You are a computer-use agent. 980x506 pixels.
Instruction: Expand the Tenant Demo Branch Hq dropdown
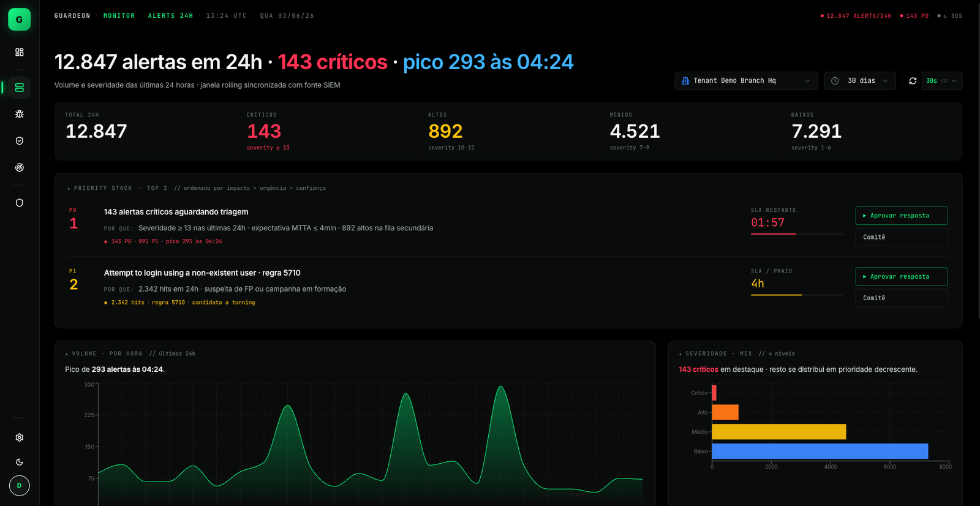(x=746, y=81)
